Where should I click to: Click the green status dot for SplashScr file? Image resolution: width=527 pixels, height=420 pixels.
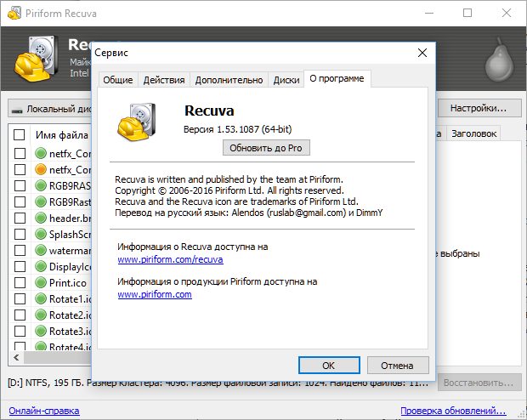(41, 234)
